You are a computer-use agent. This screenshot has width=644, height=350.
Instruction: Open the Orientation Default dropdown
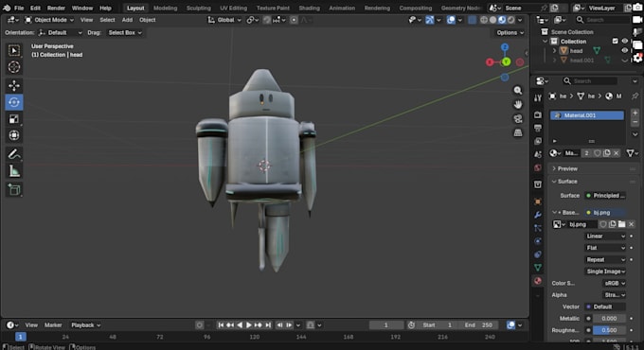click(x=60, y=32)
